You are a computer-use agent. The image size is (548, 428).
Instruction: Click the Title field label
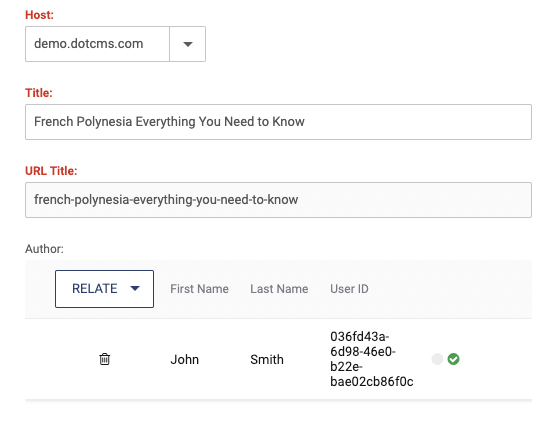[x=39, y=93]
